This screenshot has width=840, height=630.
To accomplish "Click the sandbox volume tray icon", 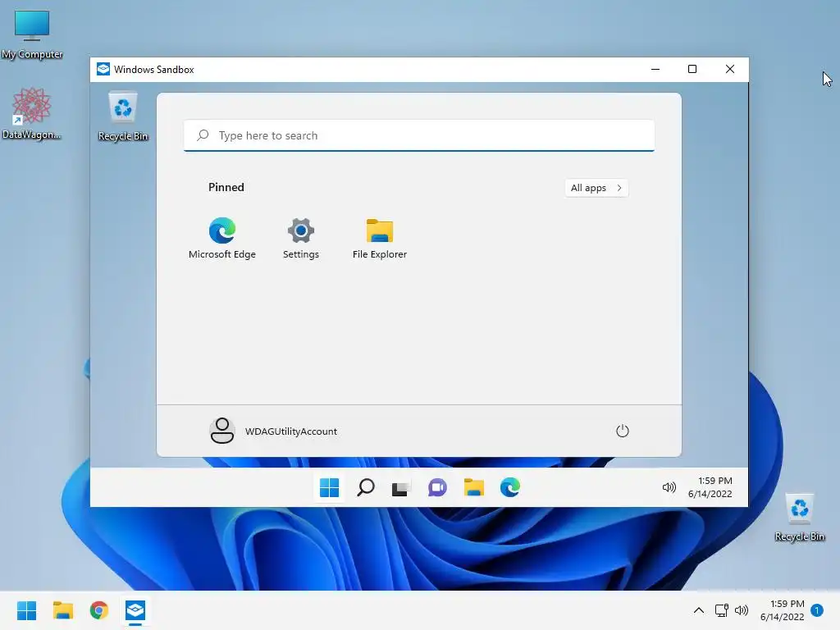I will click(669, 487).
